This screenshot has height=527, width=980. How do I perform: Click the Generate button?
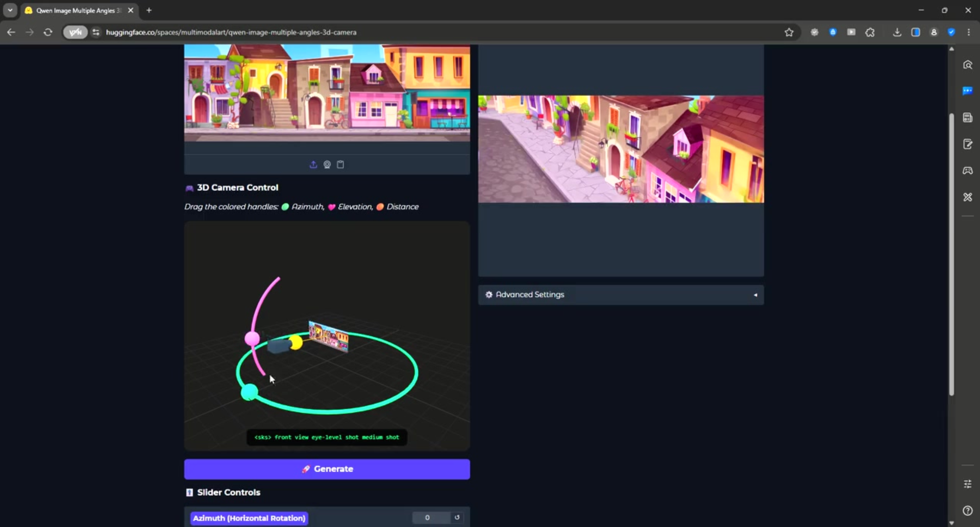click(x=327, y=469)
